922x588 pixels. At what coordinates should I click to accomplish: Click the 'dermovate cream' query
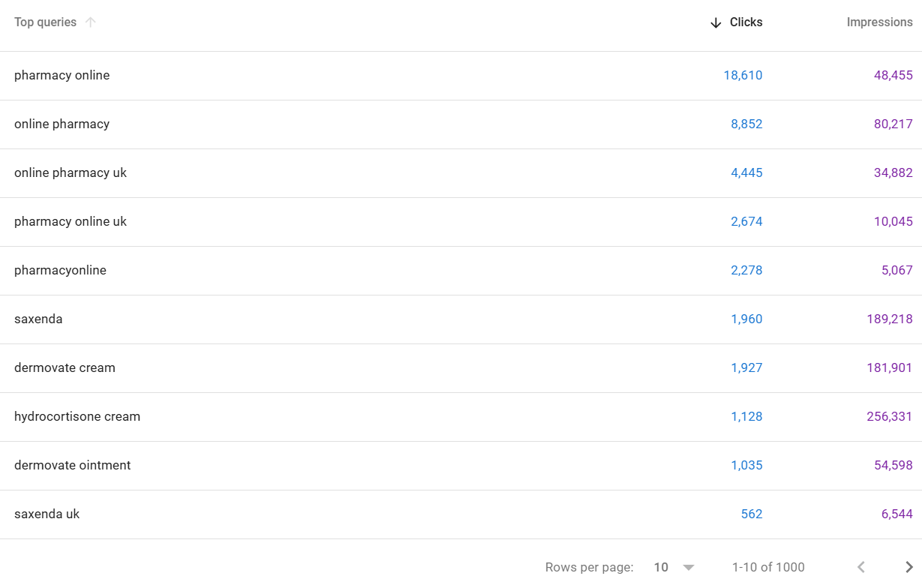65,367
